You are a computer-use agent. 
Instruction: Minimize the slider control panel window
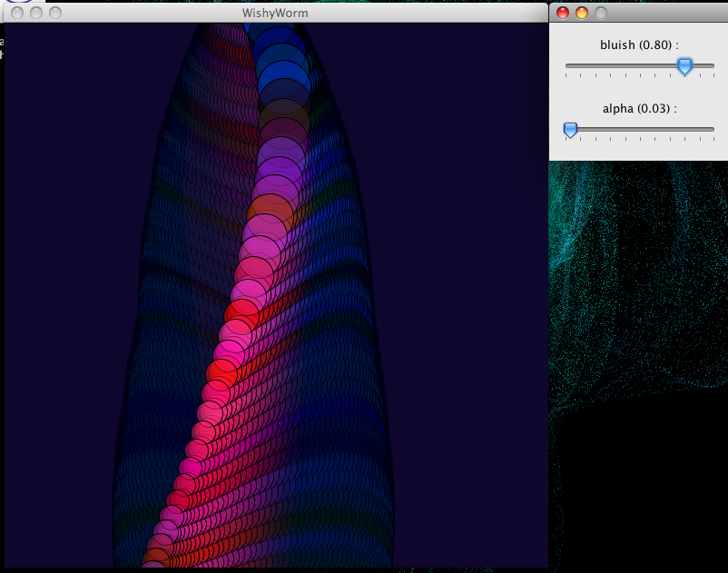582,13
